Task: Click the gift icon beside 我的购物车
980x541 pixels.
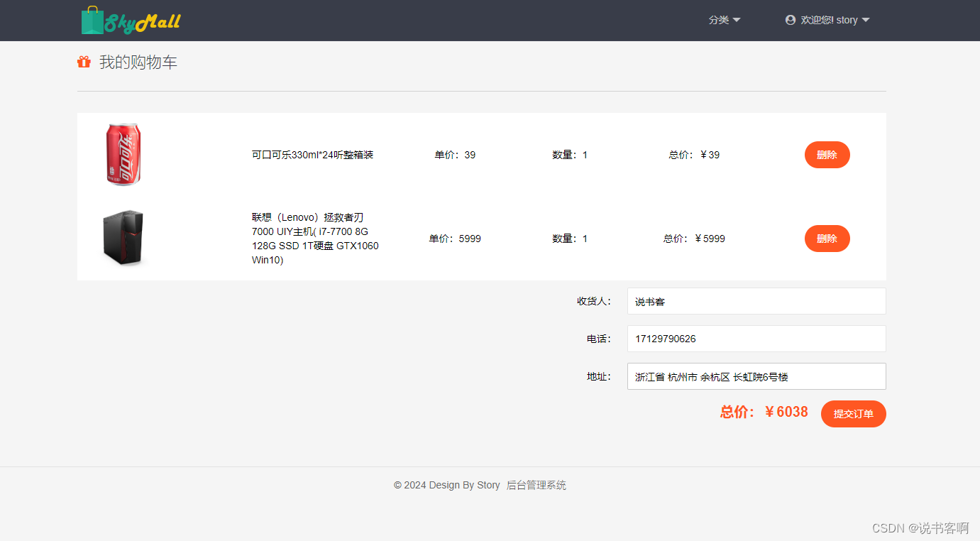Action: [x=84, y=62]
